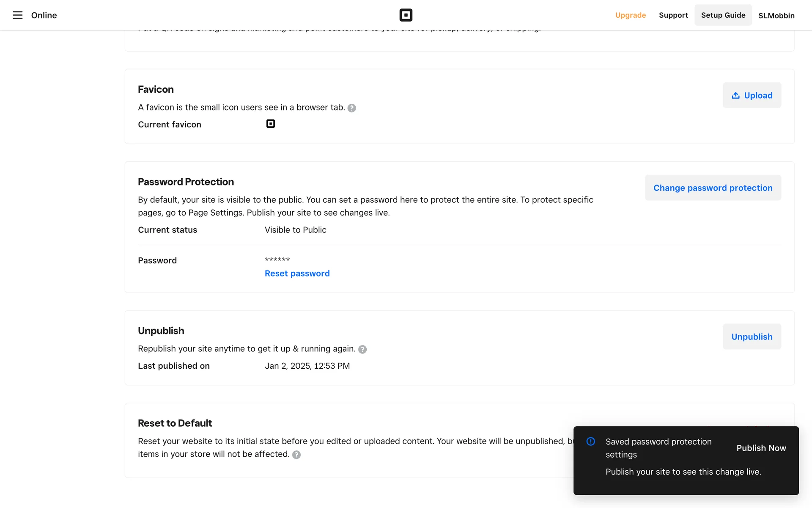
Task: Click the info icon in the notification
Action: (x=590, y=442)
